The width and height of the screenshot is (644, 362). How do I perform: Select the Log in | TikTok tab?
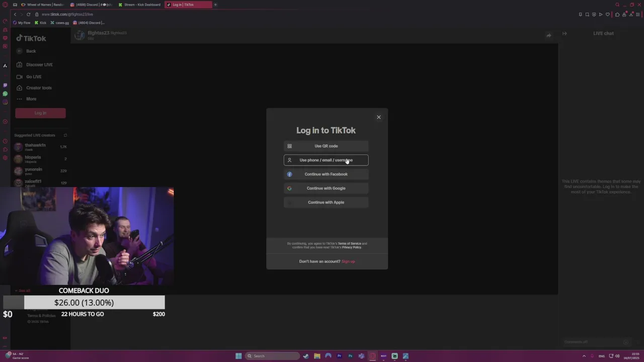pyautogui.click(x=188, y=5)
